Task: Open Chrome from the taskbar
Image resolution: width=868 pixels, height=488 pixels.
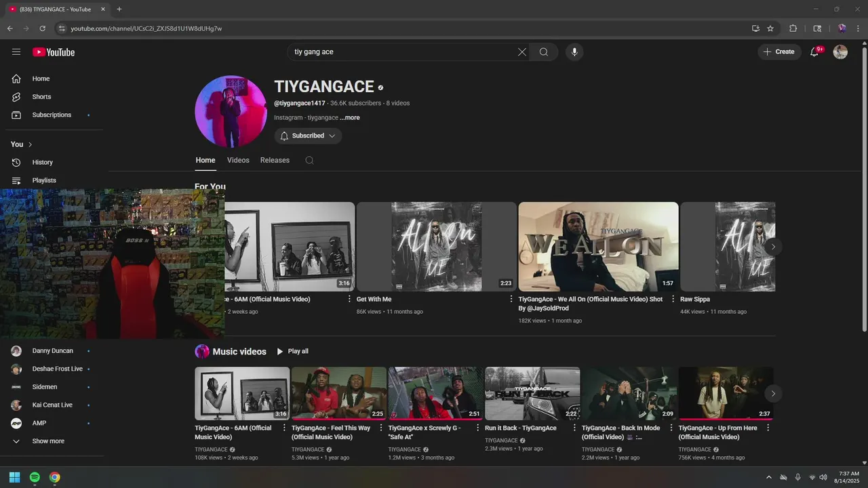Action: (x=55, y=477)
